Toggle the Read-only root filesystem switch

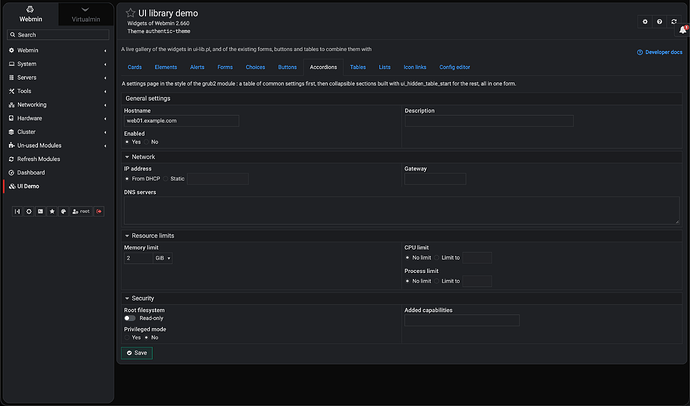point(130,318)
